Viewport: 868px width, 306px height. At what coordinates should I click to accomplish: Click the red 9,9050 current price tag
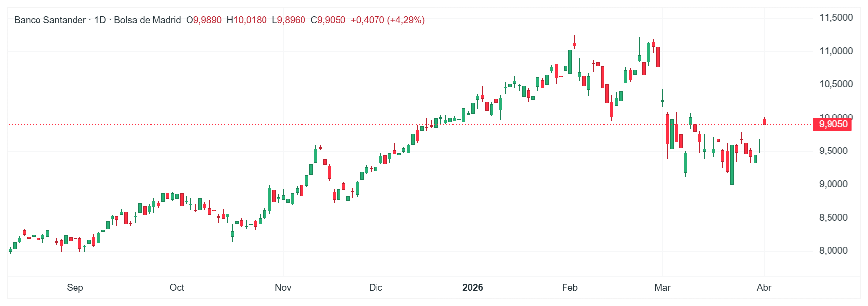point(833,124)
